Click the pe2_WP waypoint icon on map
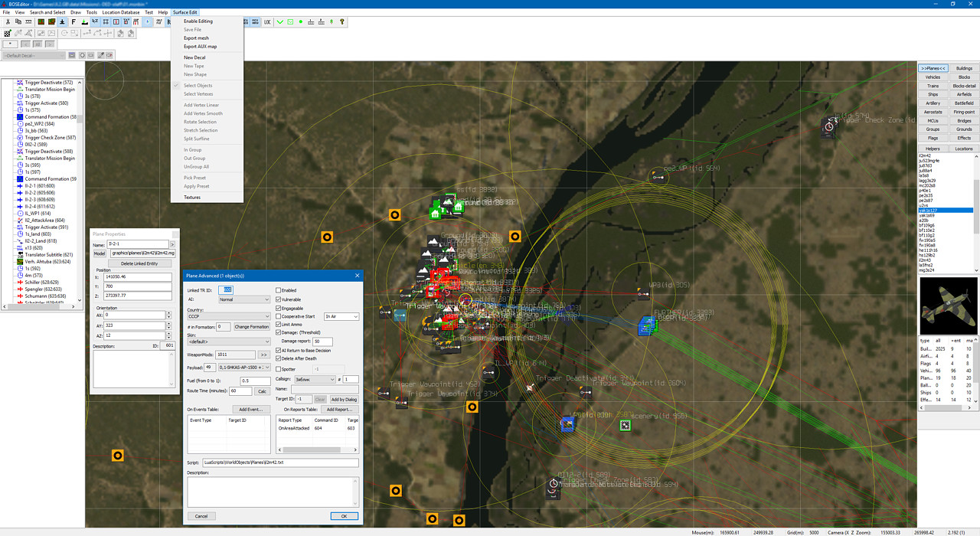This screenshot has width=980, height=536. click(x=658, y=178)
